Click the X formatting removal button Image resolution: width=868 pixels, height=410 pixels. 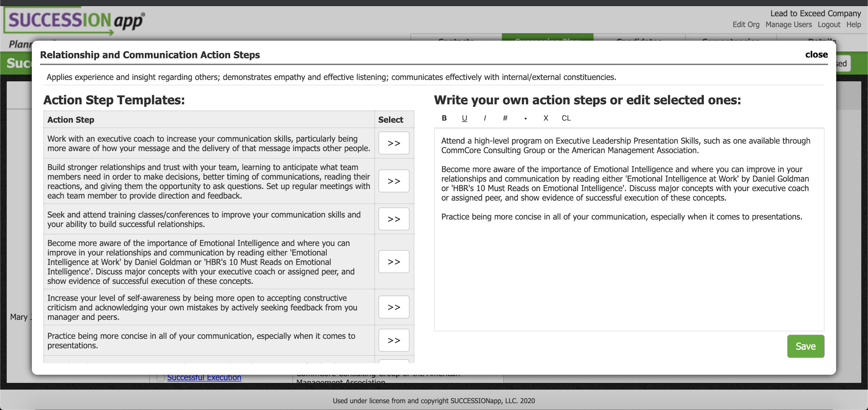point(546,118)
